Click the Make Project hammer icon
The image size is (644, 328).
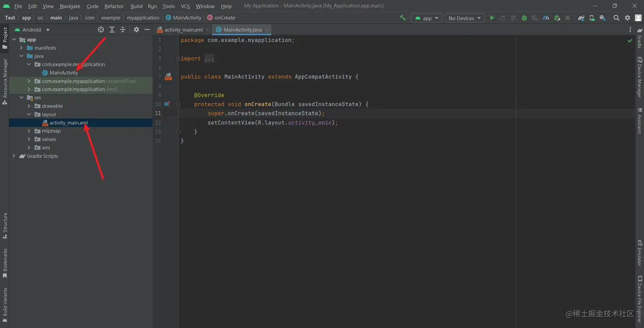[x=402, y=18]
